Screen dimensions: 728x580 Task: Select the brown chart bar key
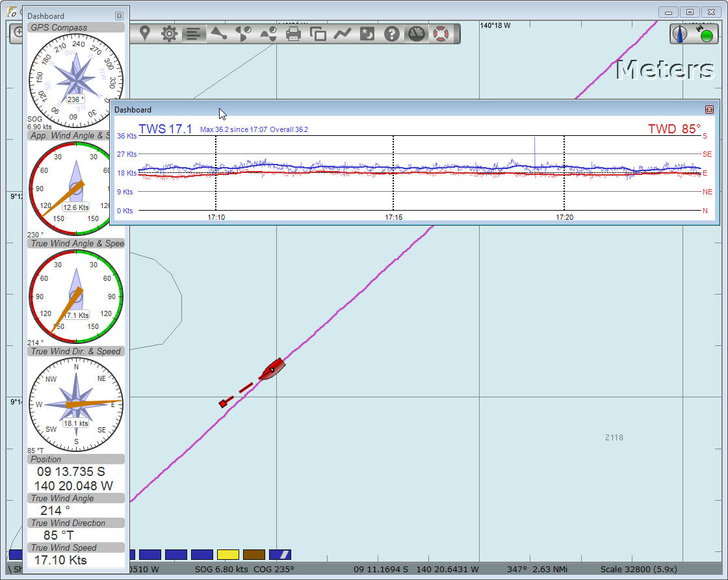click(x=254, y=555)
